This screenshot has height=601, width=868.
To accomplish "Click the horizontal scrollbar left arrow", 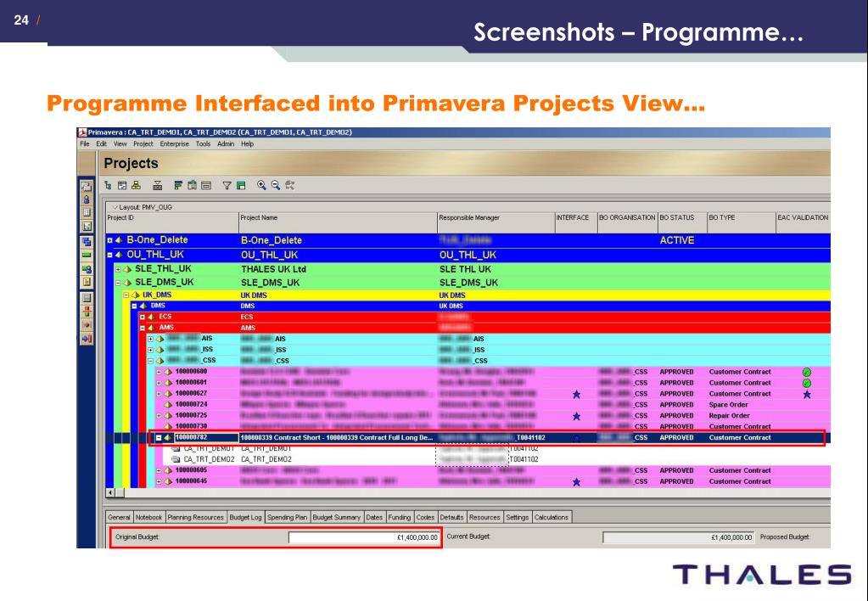I will (x=110, y=493).
